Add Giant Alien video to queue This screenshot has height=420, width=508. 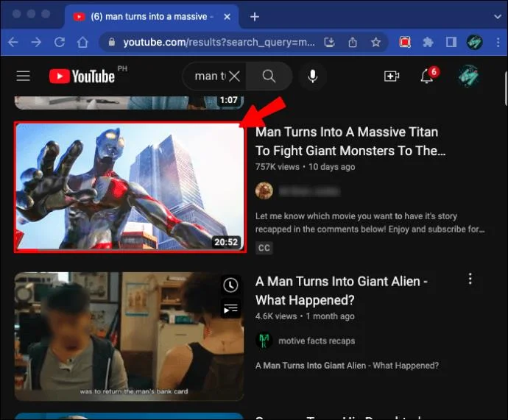tap(230, 309)
